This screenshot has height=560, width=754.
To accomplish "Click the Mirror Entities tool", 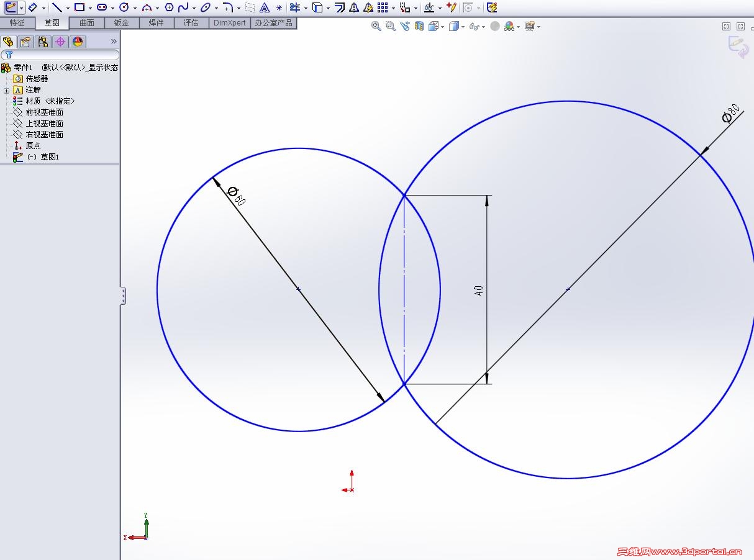I will pyautogui.click(x=354, y=7).
